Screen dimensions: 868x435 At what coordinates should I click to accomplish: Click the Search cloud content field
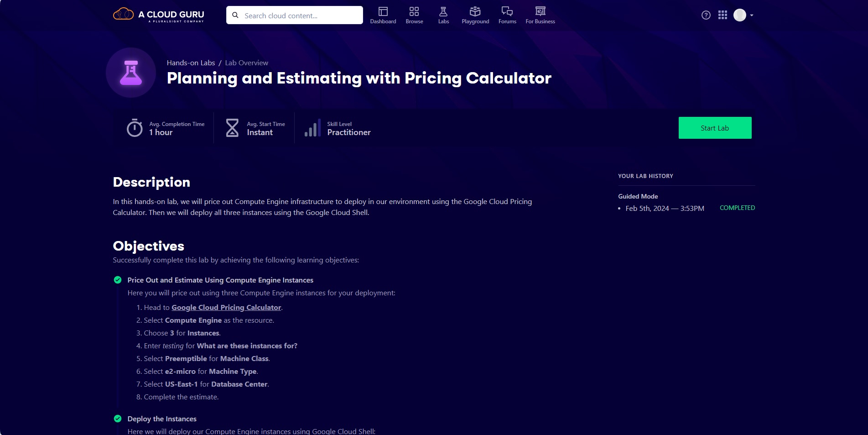pyautogui.click(x=295, y=15)
